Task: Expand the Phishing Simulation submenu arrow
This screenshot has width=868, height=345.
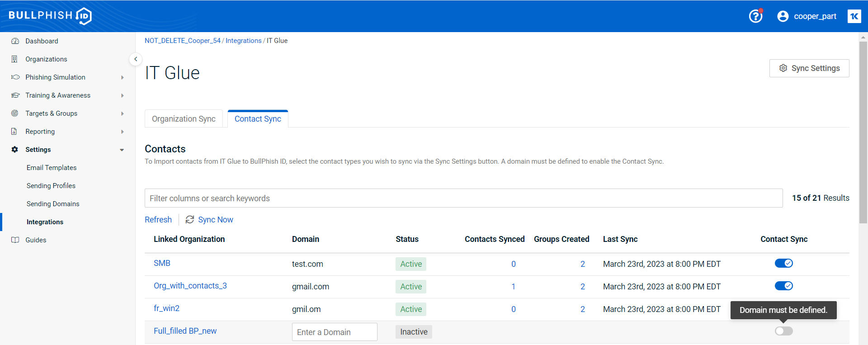Action: [x=123, y=77]
